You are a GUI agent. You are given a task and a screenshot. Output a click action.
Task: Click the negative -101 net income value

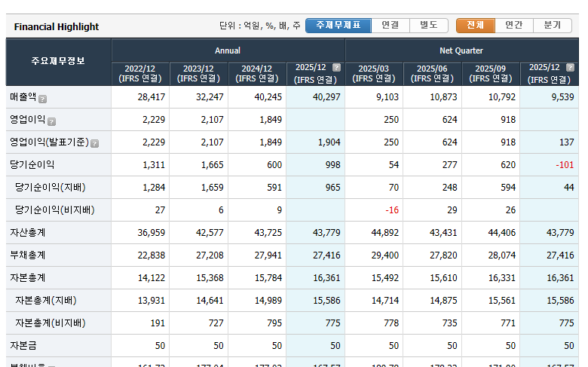(565, 165)
